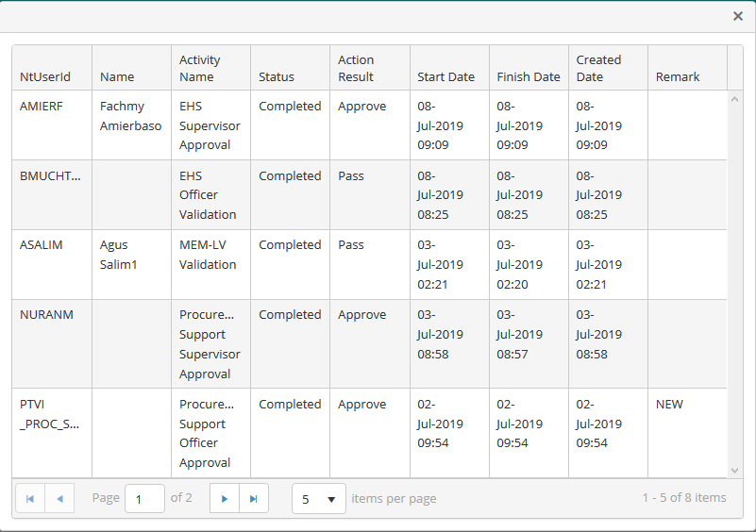Sort by NtUserId column header

45,76
